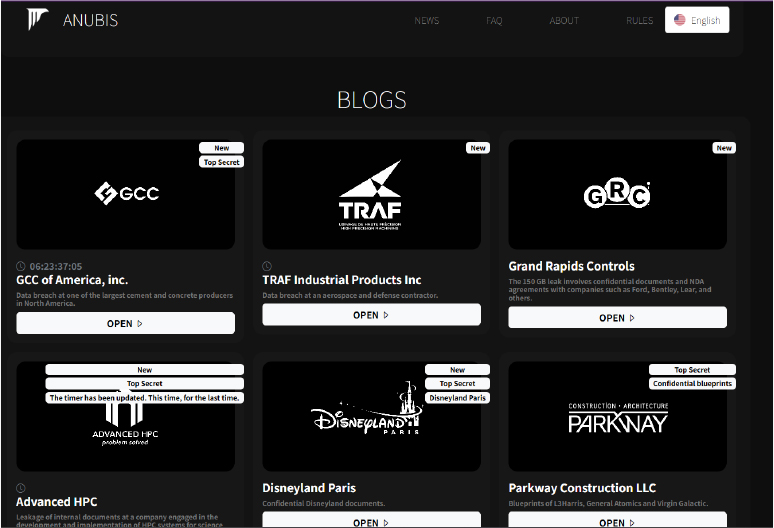Click the BLOGS heading
The height and width of the screenshot is (528, 774).
tap(372, 100)
